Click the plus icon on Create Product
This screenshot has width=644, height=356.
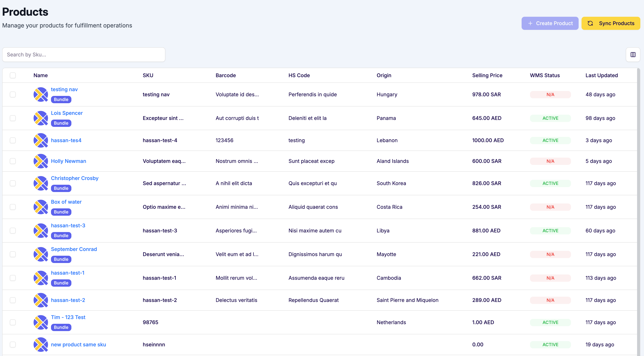530,23
